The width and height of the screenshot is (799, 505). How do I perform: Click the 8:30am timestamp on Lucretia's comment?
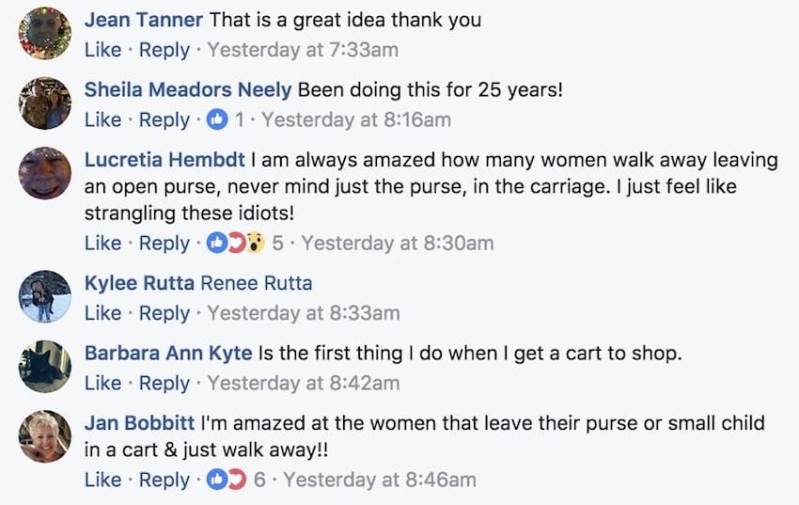tap(397, 243)
